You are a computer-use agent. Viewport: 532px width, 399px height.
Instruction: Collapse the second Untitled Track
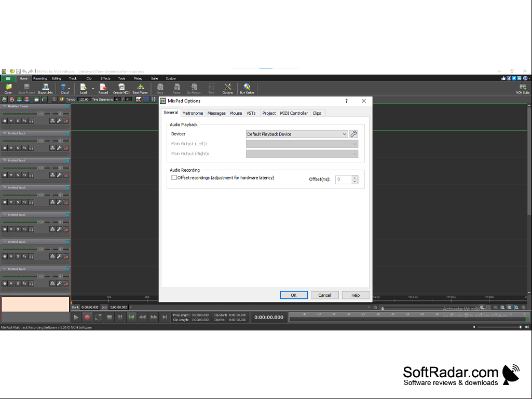click(5, 133)
